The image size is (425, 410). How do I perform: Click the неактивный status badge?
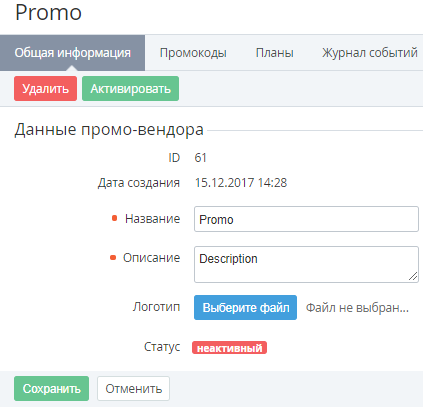pos(229,348)
